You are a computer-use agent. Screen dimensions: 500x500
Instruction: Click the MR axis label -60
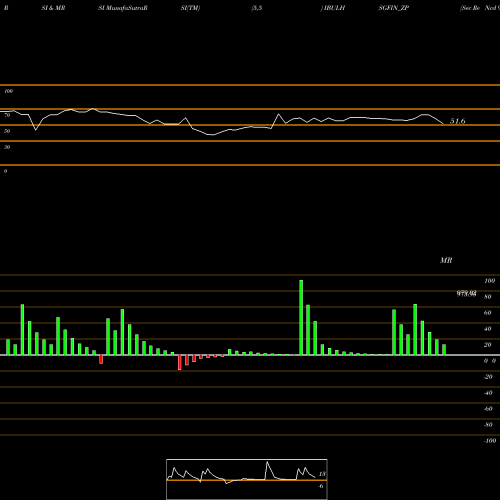point(488,409)
